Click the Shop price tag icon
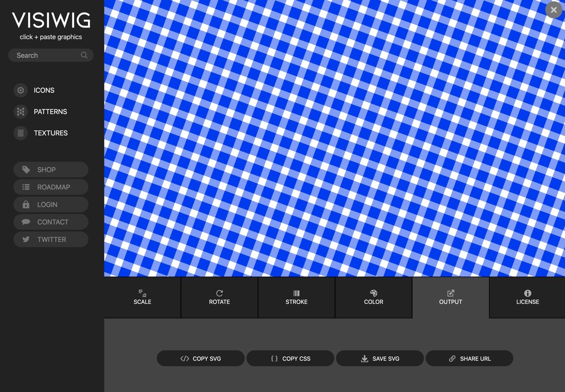This screenshot has height=392, width=565. pyautogui.click(x=26, y=170)
